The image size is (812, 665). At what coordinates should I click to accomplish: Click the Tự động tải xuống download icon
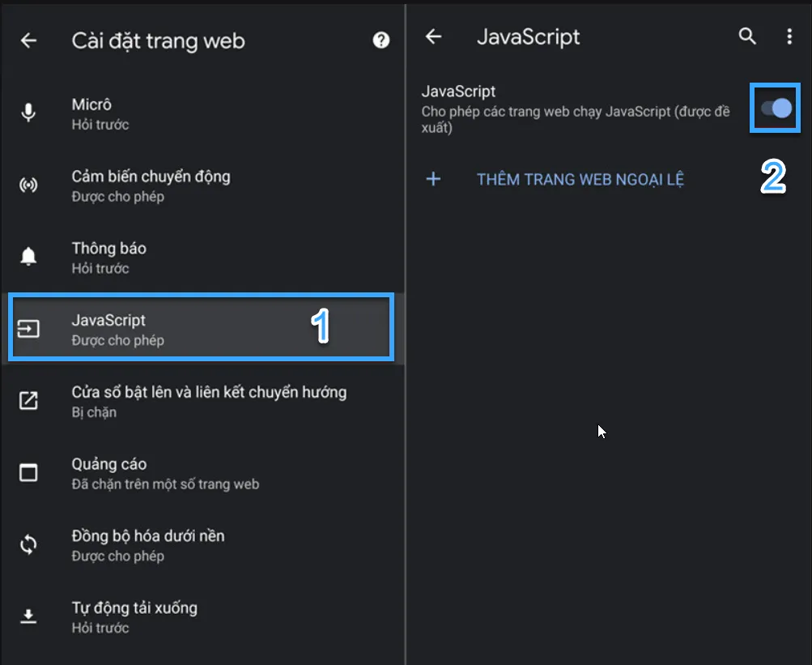[29, 616]
